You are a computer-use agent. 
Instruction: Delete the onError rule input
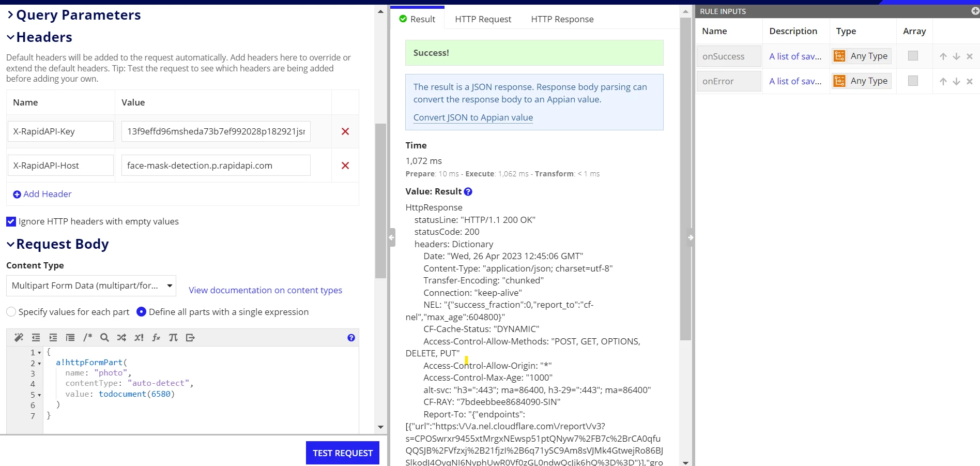click(x=970, y=81)
